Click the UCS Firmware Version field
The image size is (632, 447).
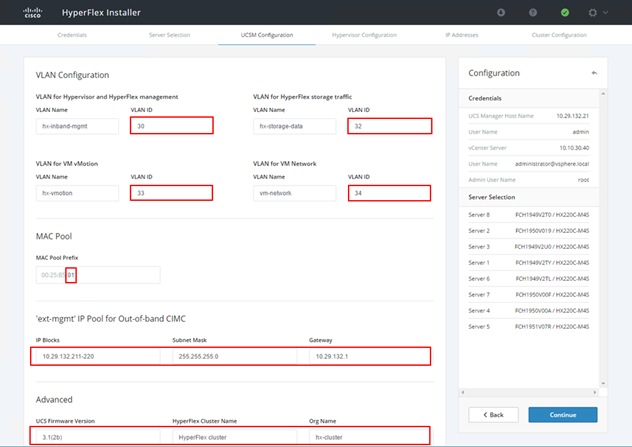pos(98,437)
